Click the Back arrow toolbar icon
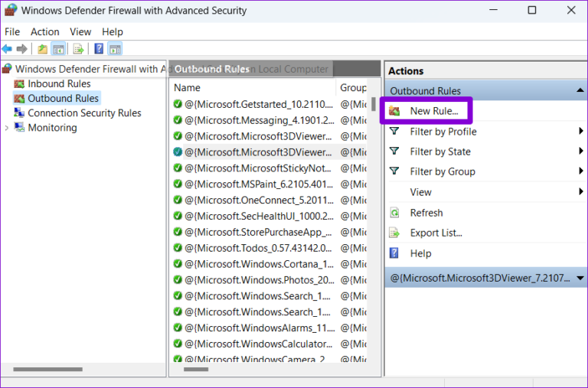The height and width of the screenshot is (388, 588). [x=7, y=49]
